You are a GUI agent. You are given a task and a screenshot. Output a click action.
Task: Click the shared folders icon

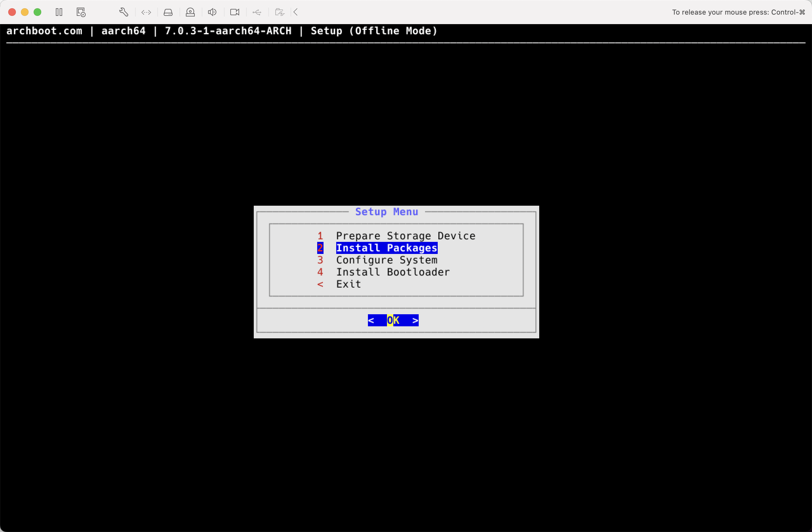(x=280, y=12)
